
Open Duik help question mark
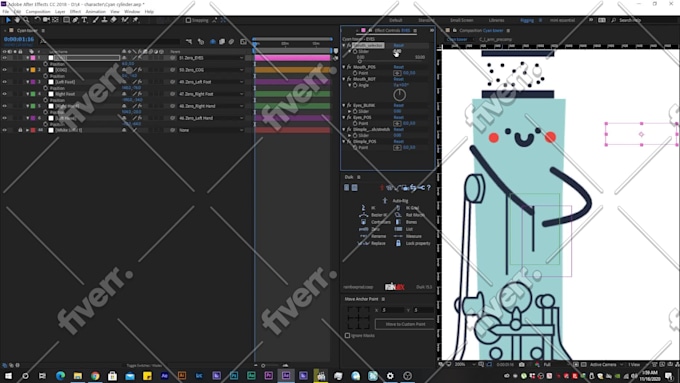pos(428,187)
